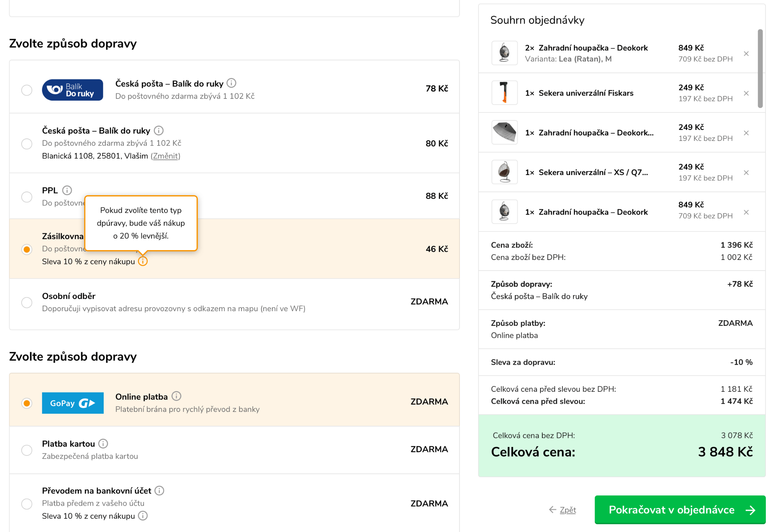Remove Sekera univerzální XS / Q7 item
This screenshot has height=532, width=775.
(x=746, y=173)
